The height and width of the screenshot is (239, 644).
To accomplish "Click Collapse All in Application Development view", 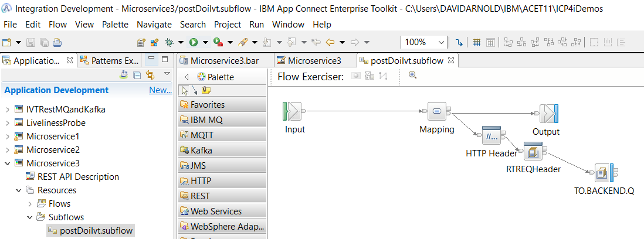I will (137, 75).
